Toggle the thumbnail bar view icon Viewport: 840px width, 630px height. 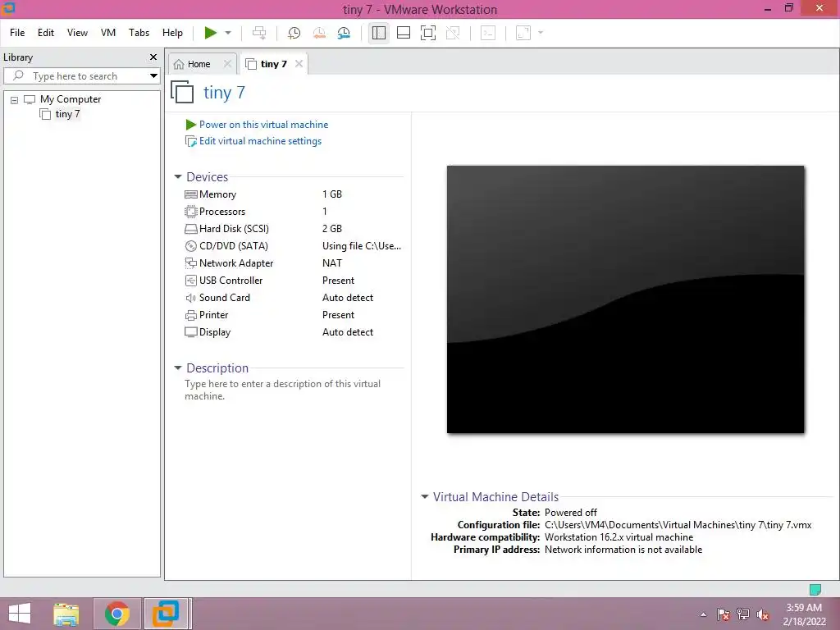coord(404,33)
